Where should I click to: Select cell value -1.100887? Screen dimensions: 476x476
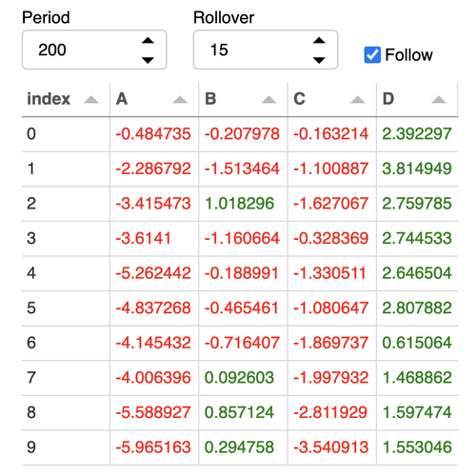(x=331, y=169)
